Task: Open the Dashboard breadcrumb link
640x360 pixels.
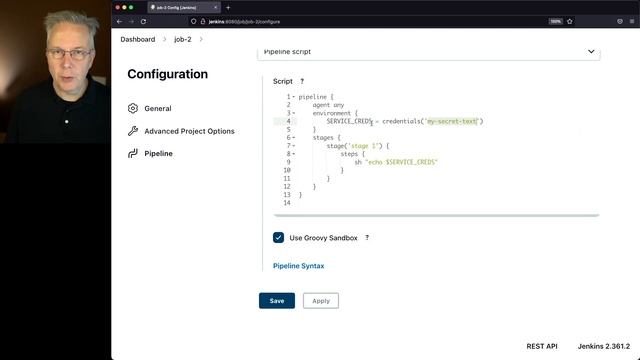Action: 138,39
